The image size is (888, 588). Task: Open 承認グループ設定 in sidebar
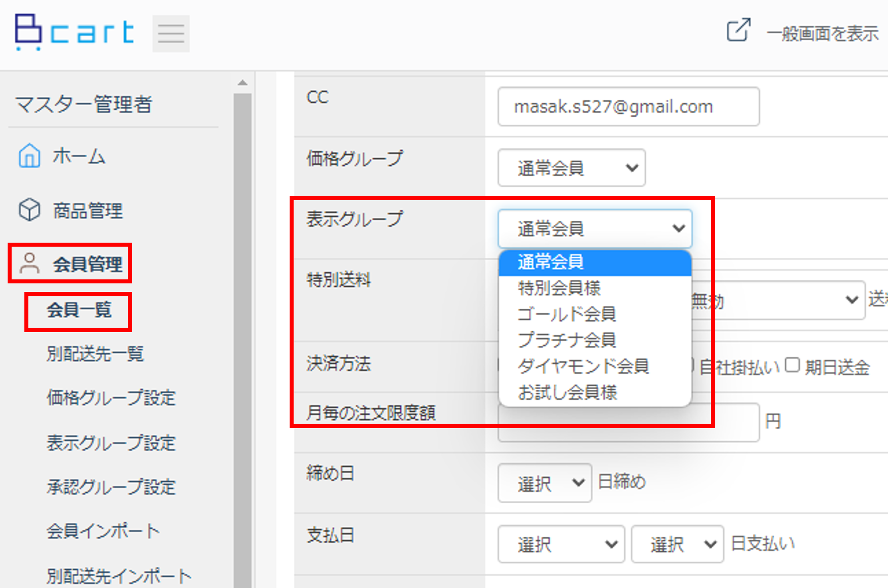[x=111, y=486]
